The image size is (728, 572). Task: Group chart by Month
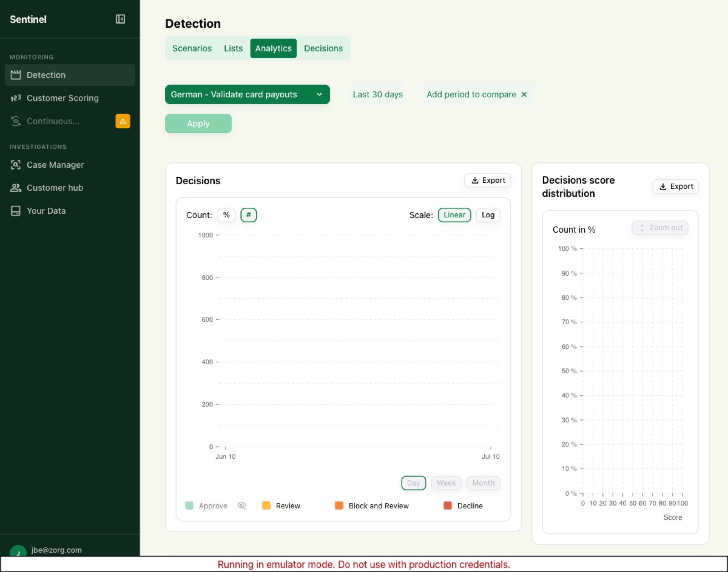click(483, 483)
